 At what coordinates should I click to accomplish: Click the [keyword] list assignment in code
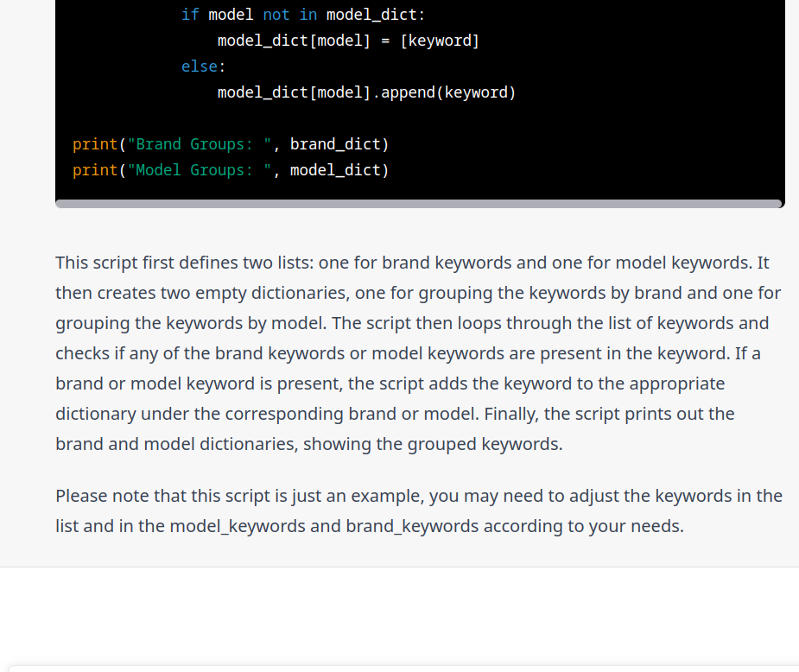440,41
